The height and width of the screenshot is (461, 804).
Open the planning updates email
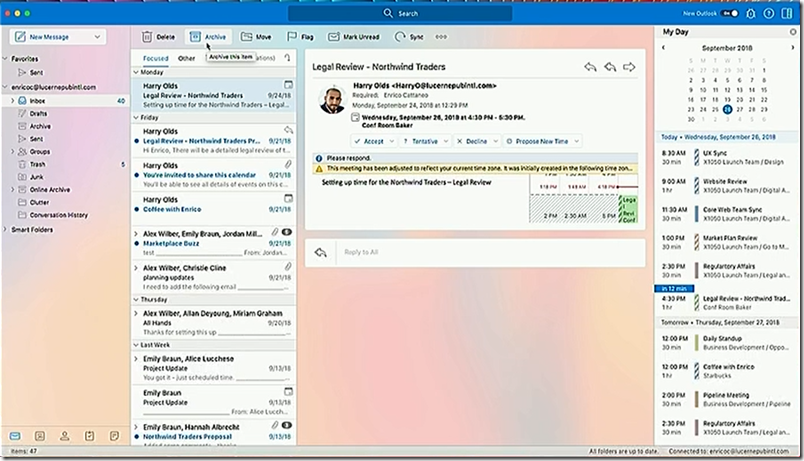pos(213,277)
